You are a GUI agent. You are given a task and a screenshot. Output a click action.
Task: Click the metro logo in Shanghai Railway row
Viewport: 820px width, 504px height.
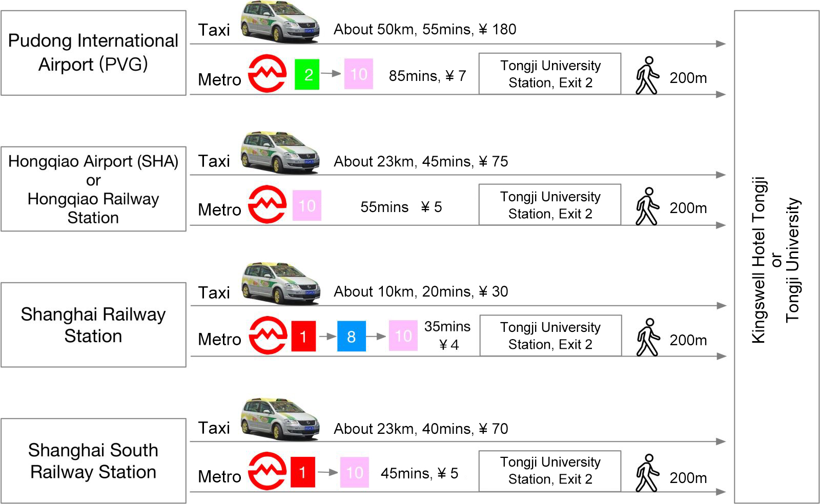click(268, 335)
